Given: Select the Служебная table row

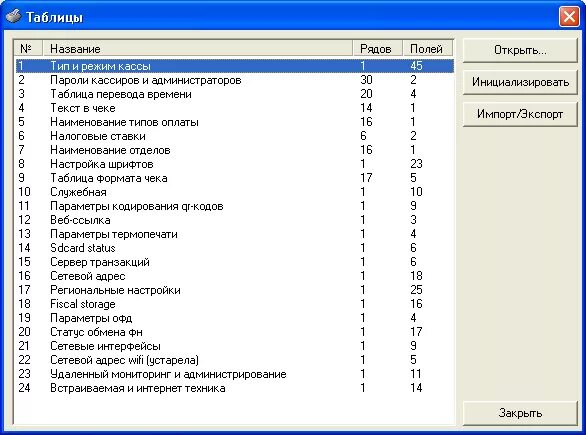Looking at the screenshot, I should [x=235, y=192].
